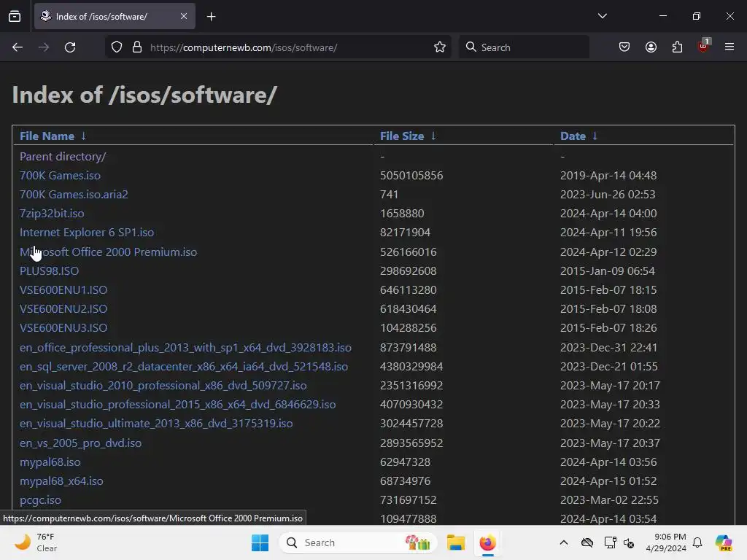This screenshot has width=747, height=560.
Task: Click the address bar URL
Action: point(244,47)
